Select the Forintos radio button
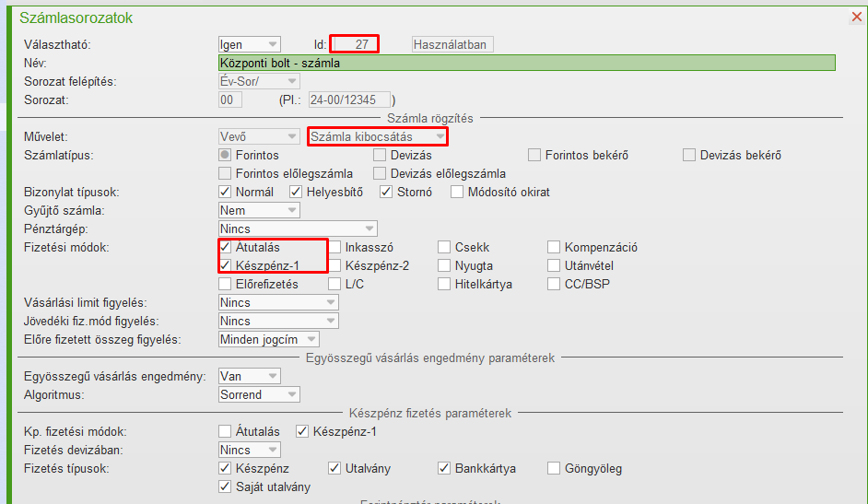The height and width of the screenshot is (504, 868). pos(225,155)
